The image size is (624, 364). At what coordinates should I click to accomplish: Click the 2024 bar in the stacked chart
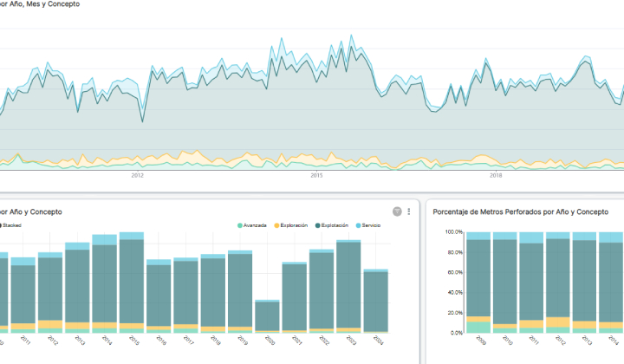(x=375, y=301)
